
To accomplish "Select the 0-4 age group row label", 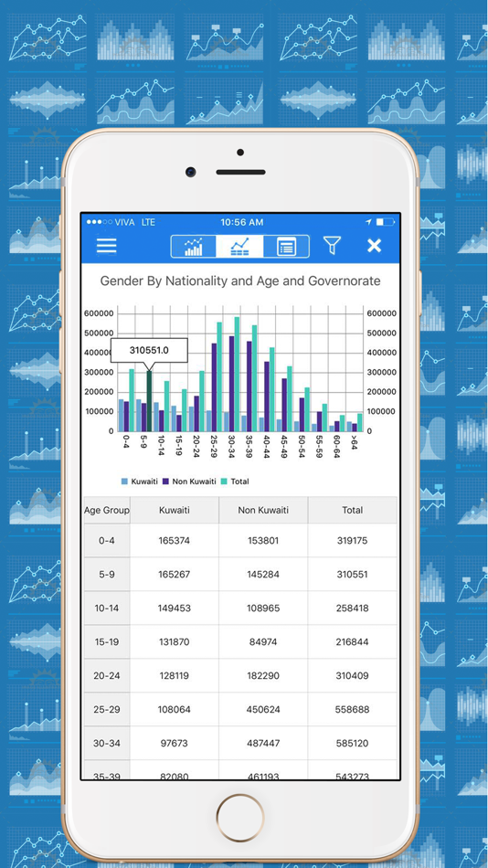I will (107, 540).
